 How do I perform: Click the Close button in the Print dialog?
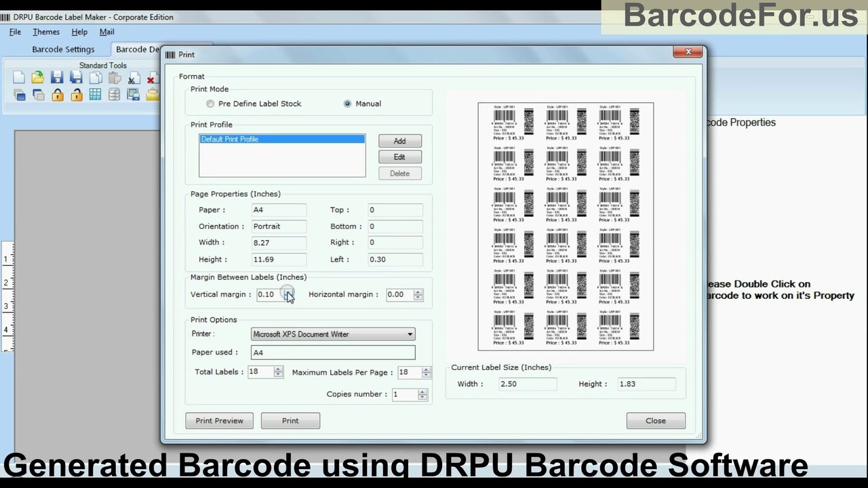[656, 421]
